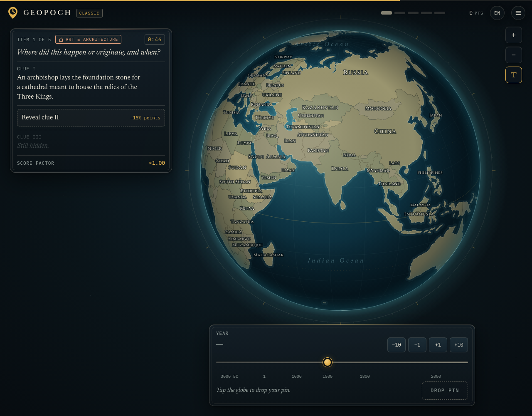Screen dimensions: 532x416
Task: Click the Japan label on globe
Action: coord(436,115)
